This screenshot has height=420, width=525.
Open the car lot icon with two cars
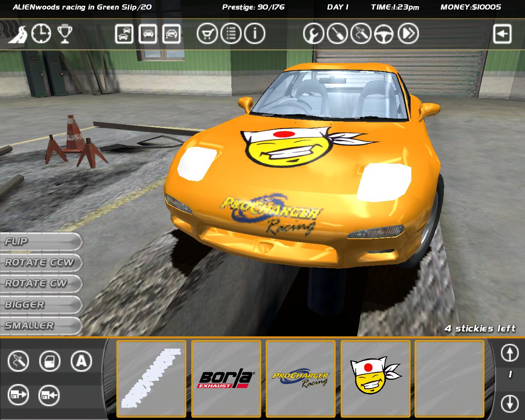(124, 34)
